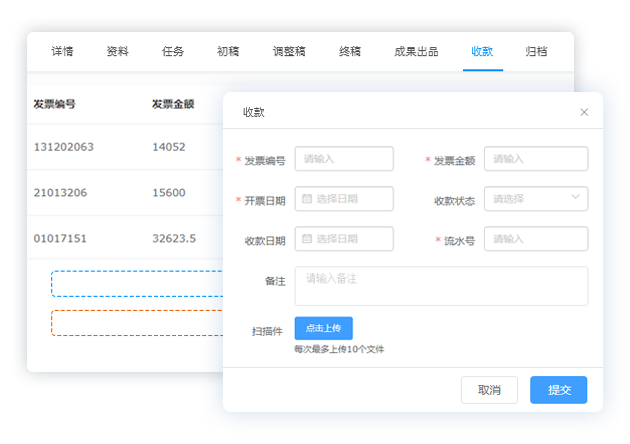Click the calendar icon in 开票日期 field
This screenshot has height=444, width=630.
[307, 199]
